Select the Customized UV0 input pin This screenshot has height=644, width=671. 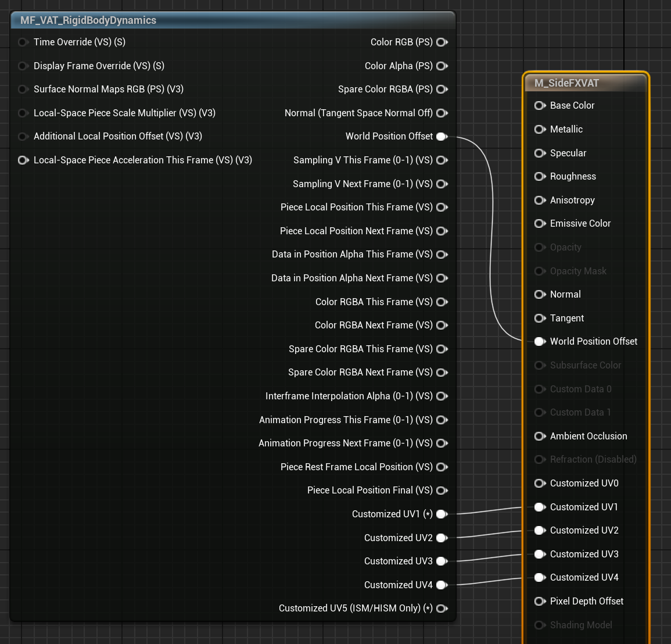[x=540, y=483]
